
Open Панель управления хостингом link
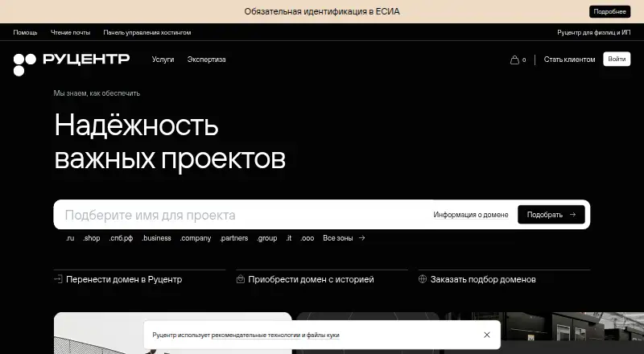147,32
